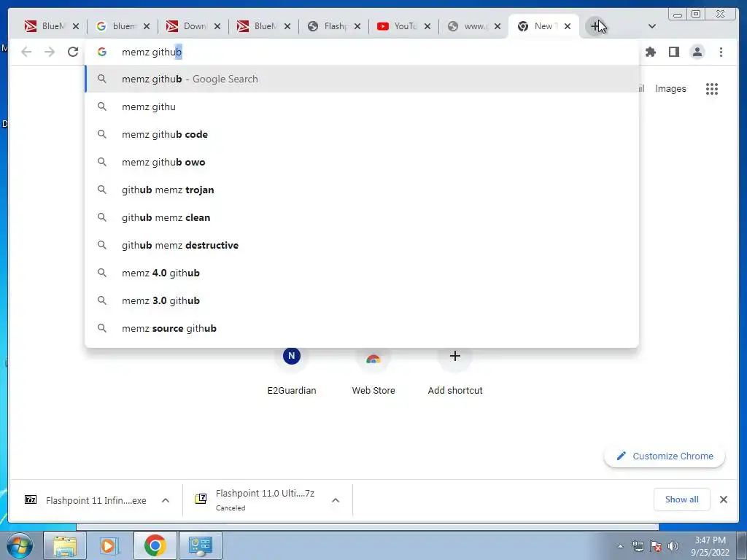Select 'memz source github' suggestion
This screenshot has width=747, height=560.
coord(362,328)
